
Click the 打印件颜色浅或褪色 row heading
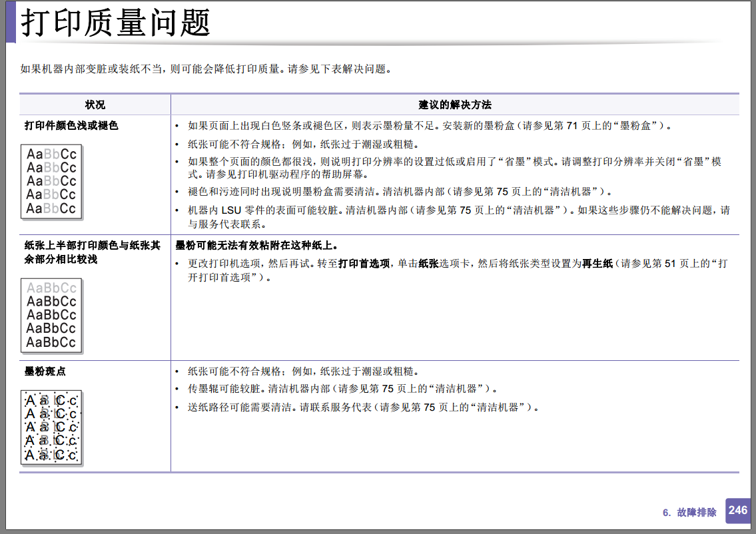coord(71,126)
